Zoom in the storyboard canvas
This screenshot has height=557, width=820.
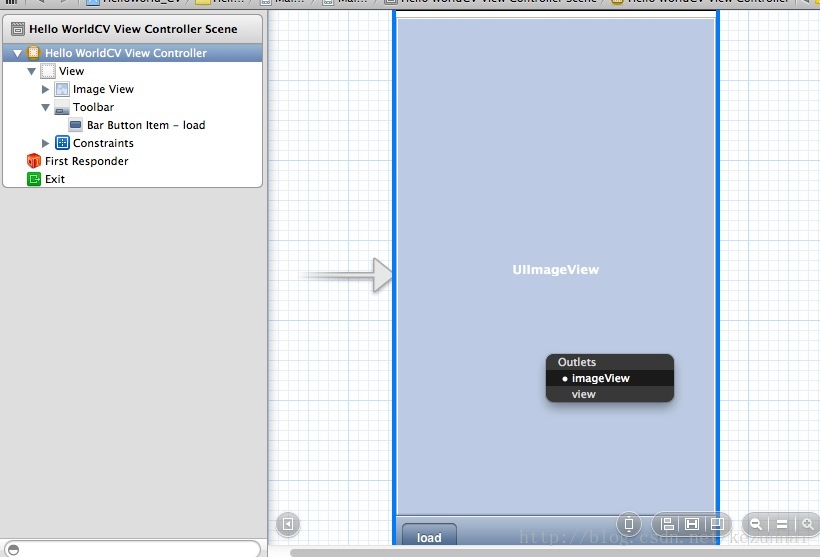click(x=807, y=524)
